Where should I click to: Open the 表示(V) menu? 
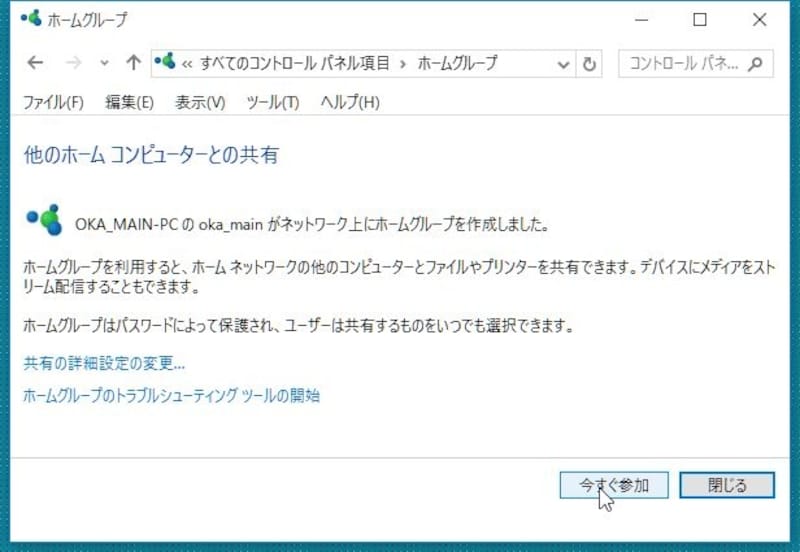coord(200,102)
